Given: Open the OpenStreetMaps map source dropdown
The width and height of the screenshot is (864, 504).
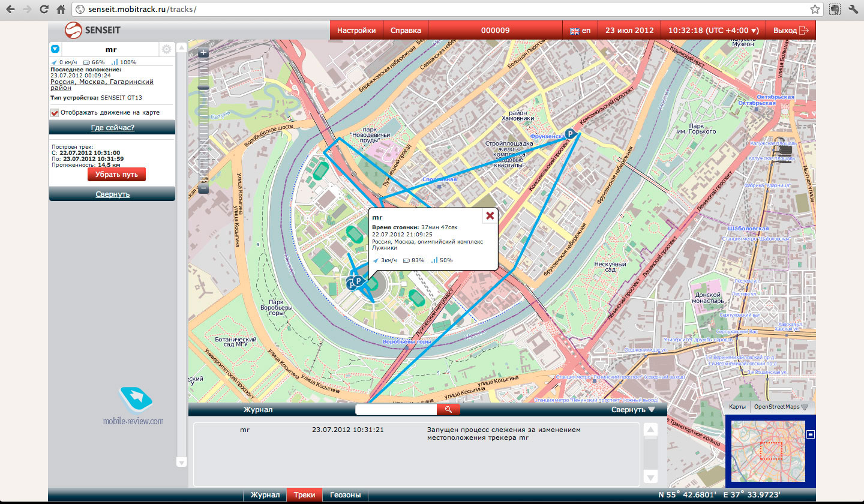Looking at the screenshot, I should click(x=780, y=407).
